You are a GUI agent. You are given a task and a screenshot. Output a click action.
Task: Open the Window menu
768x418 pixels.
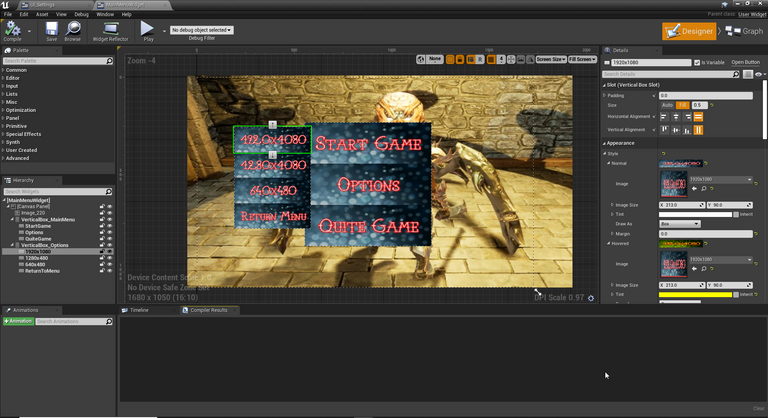105,14
